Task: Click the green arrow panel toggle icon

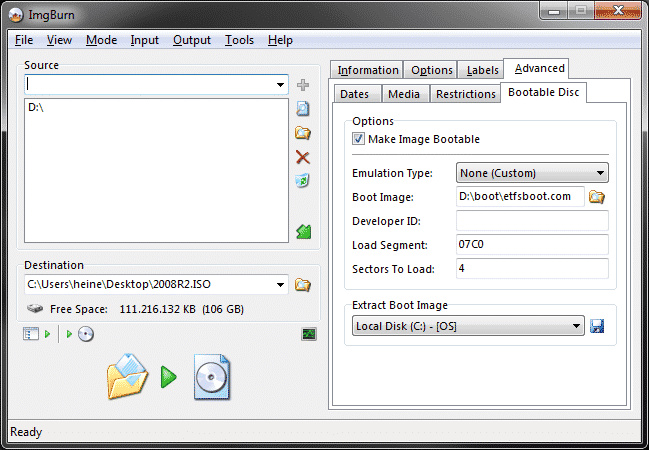Action: [x=304, y=231]
